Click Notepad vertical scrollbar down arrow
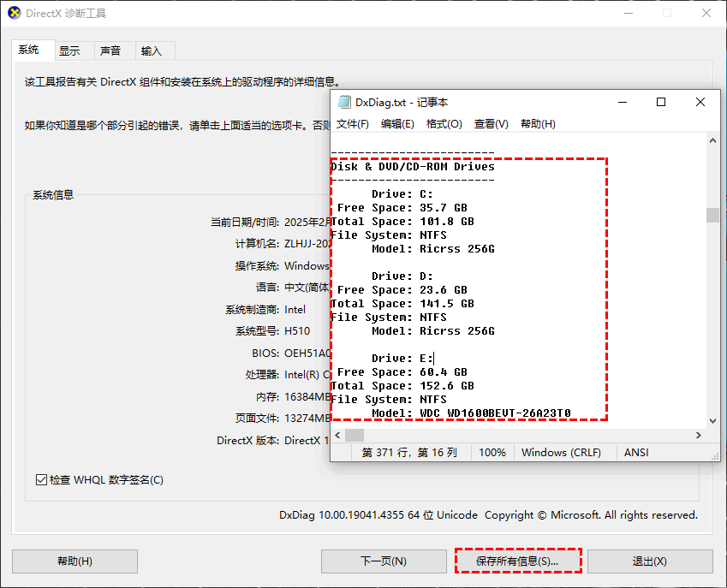The width and height of the screenshot is (727, 588). click(x=712, y=421)
